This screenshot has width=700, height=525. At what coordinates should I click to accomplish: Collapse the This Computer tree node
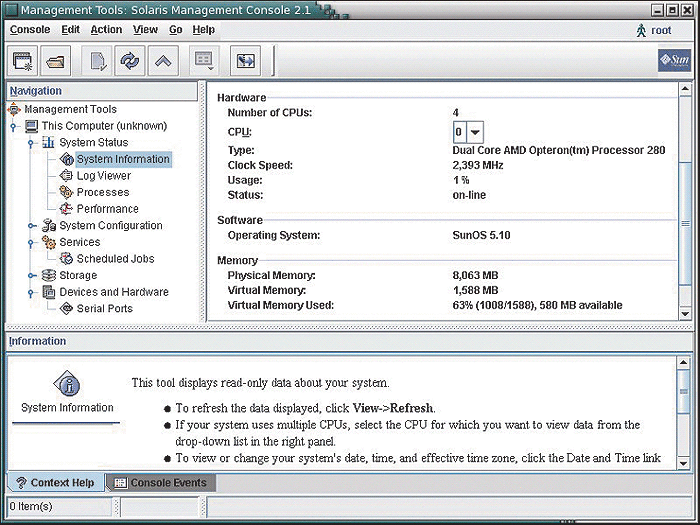(13, 127)
